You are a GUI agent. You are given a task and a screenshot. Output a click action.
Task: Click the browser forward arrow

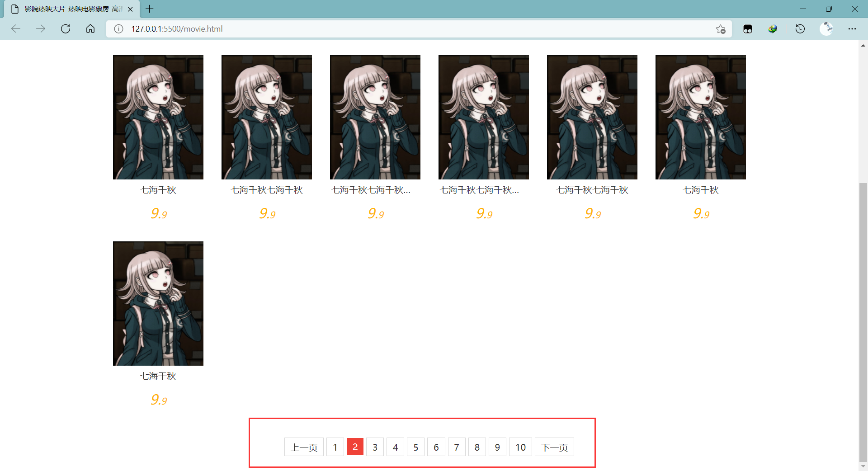coord(41,29)
